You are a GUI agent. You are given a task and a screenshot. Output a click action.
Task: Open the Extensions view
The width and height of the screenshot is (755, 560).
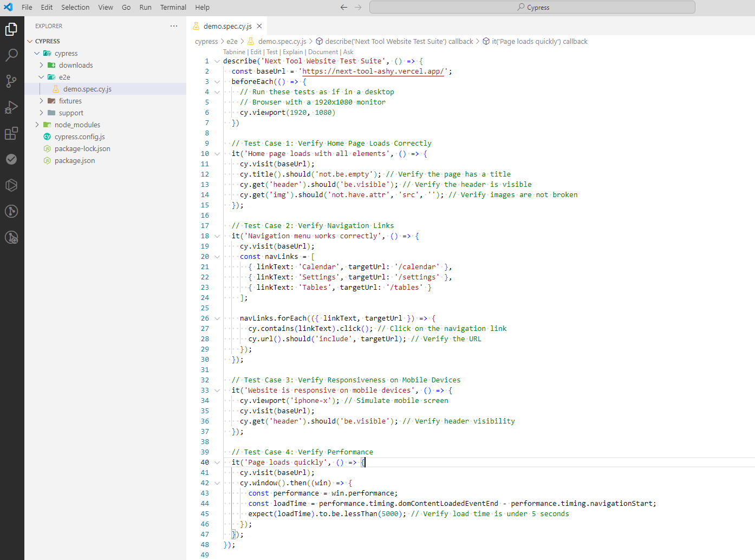pyautogui.click(x=11, y=133)
